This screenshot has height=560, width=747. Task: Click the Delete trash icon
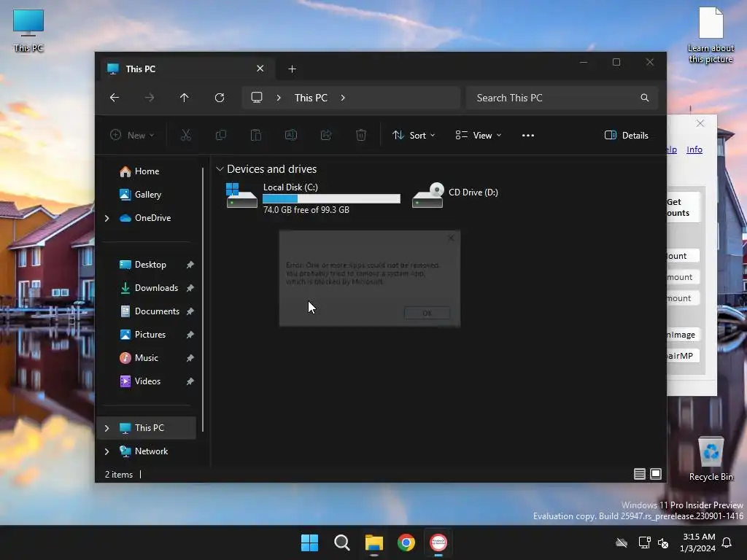(x=361, y=135)
